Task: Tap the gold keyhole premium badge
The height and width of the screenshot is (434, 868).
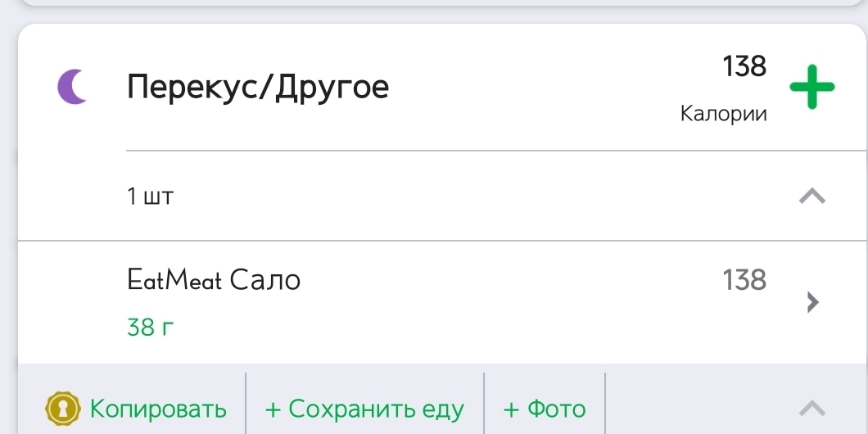Action: pyautogui.click(x=62, y=409)
